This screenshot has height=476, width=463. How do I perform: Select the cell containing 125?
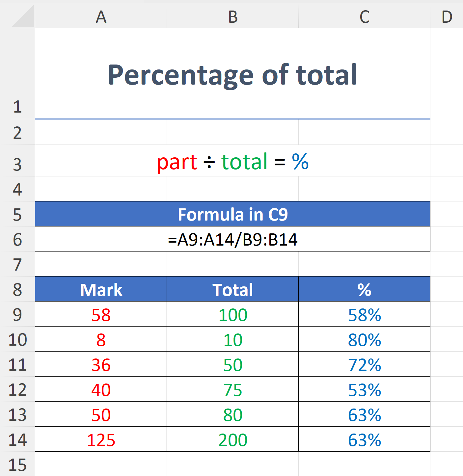(100, 439)
